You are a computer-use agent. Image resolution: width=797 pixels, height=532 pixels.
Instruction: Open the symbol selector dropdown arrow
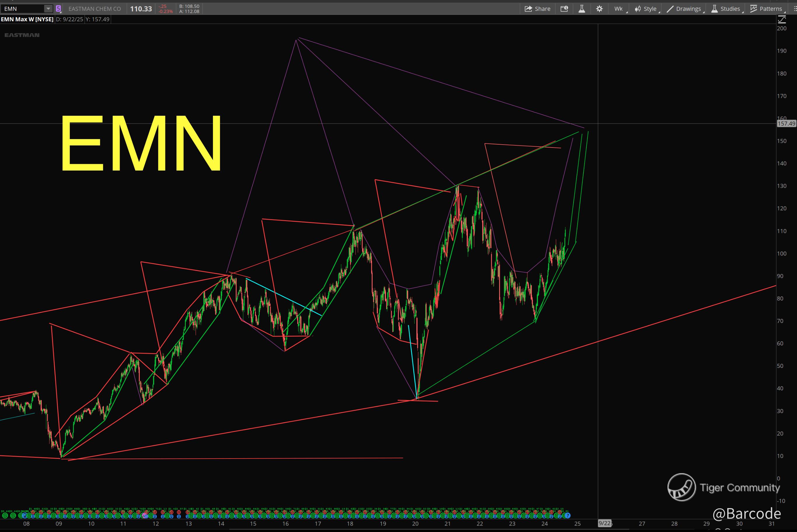48,9
